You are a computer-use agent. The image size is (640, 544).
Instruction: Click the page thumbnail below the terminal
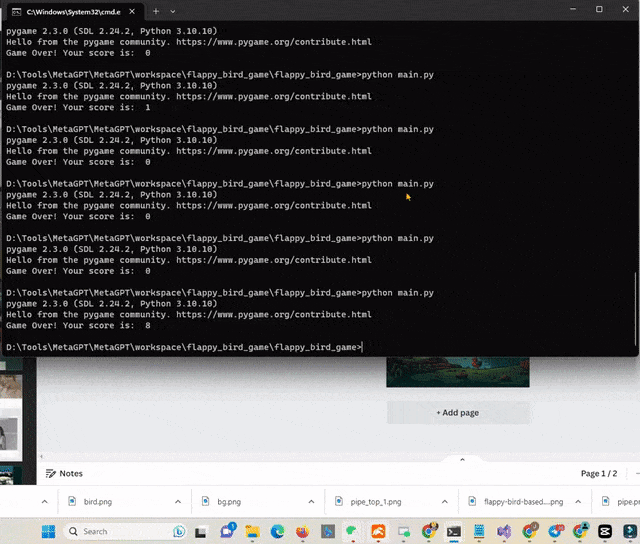click(458, 371)
